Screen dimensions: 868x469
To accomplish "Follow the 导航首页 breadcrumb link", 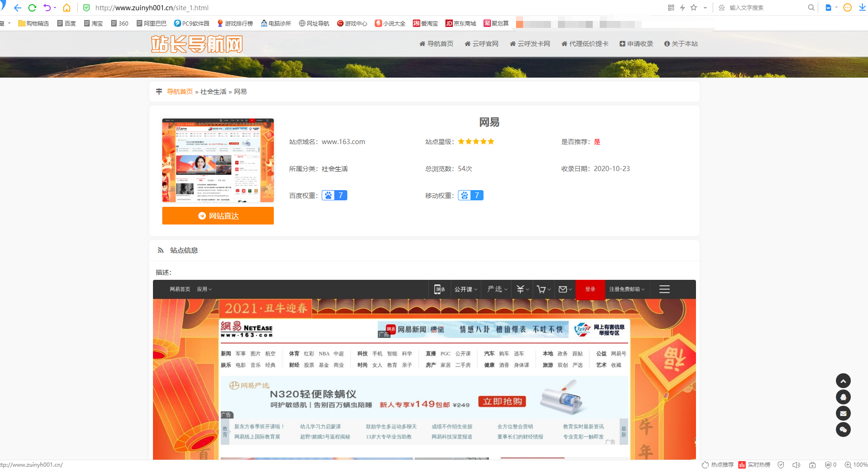I will (x=180, y=91).
